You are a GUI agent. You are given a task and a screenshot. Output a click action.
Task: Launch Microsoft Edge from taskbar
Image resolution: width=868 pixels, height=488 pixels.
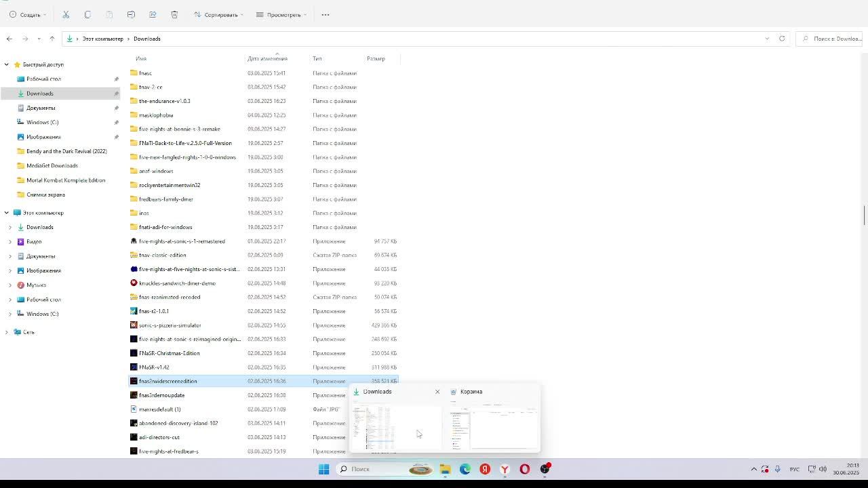[x=465, y=469]
